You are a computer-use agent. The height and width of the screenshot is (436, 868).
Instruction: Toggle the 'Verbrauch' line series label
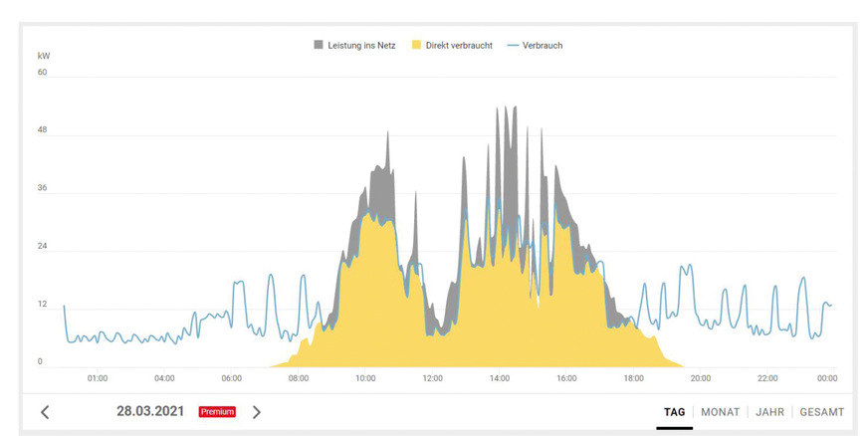click(x=542, y=45)
